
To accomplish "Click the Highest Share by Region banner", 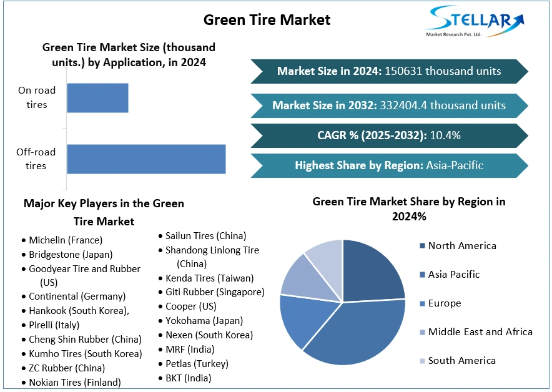I will click(389, 165).
